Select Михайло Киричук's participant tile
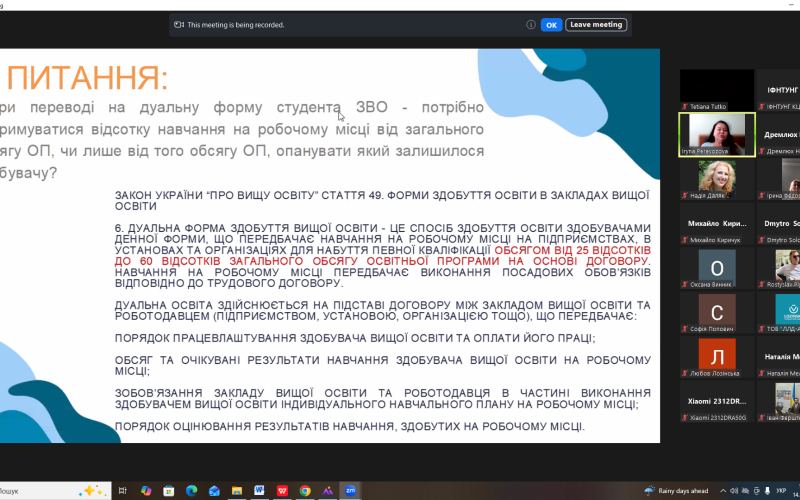The width and height of the screenshot is (800, 500). pyautogui.click(x=717, y=223)
